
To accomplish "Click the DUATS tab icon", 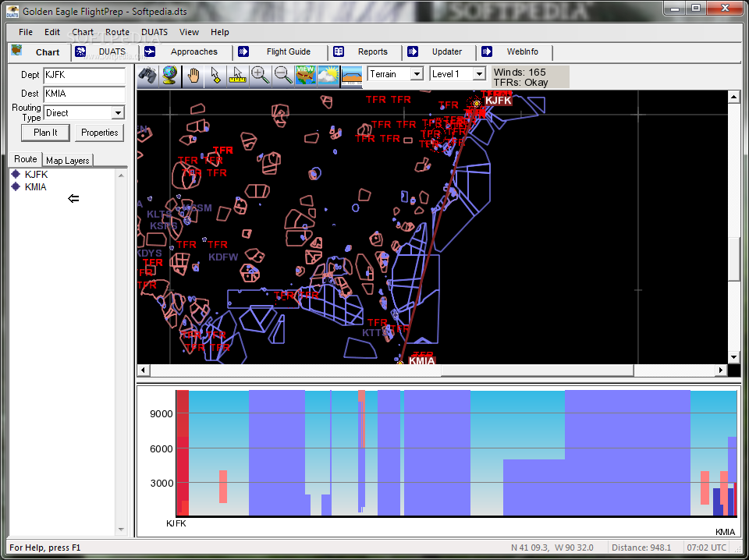I will (x=80, y=51).
